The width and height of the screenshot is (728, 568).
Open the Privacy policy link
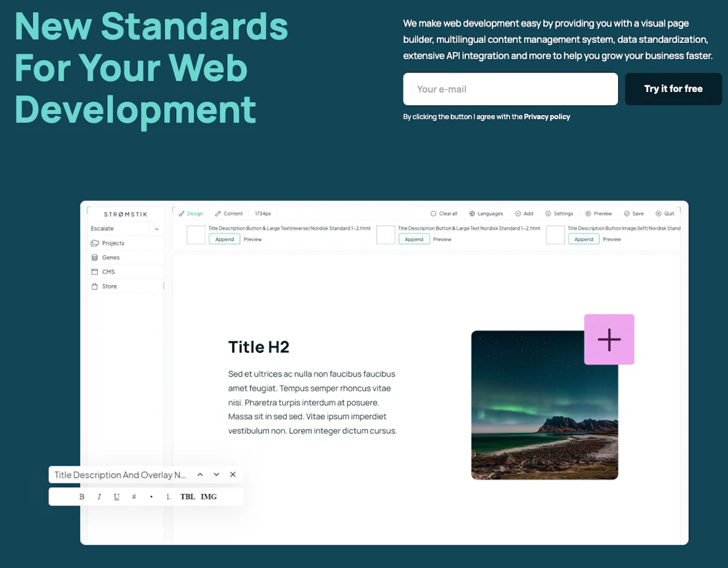[x=546, y=117]
